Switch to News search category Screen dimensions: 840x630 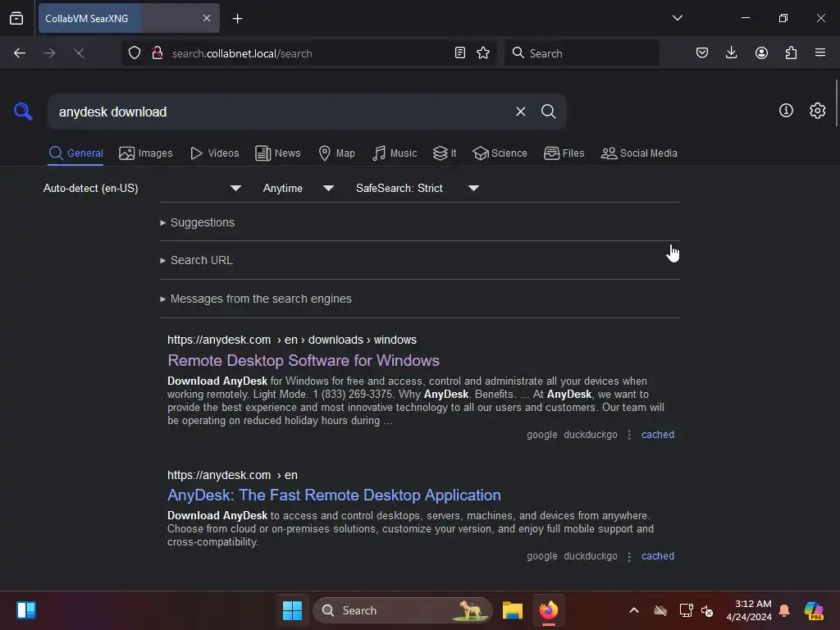277,153
